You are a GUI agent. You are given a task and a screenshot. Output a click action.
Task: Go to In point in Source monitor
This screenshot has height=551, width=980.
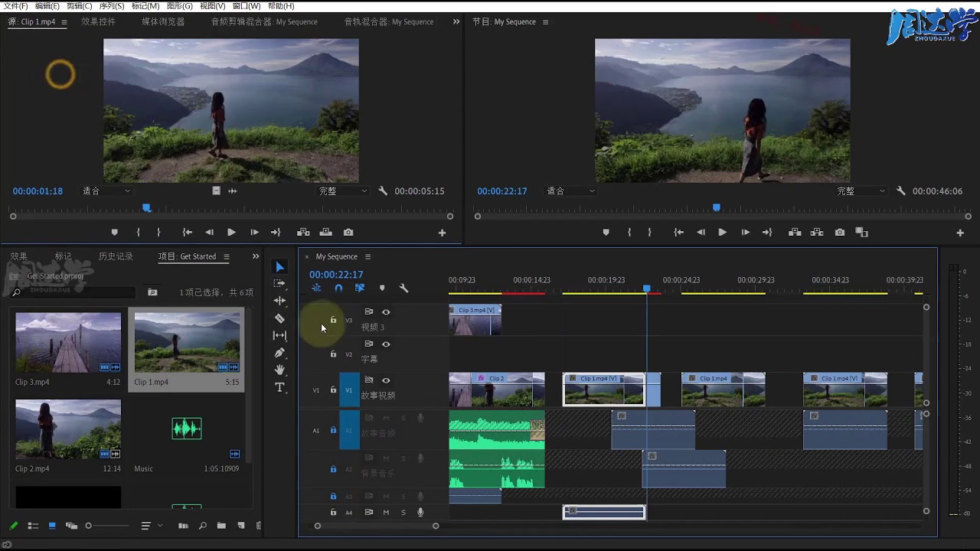point(187,233)
